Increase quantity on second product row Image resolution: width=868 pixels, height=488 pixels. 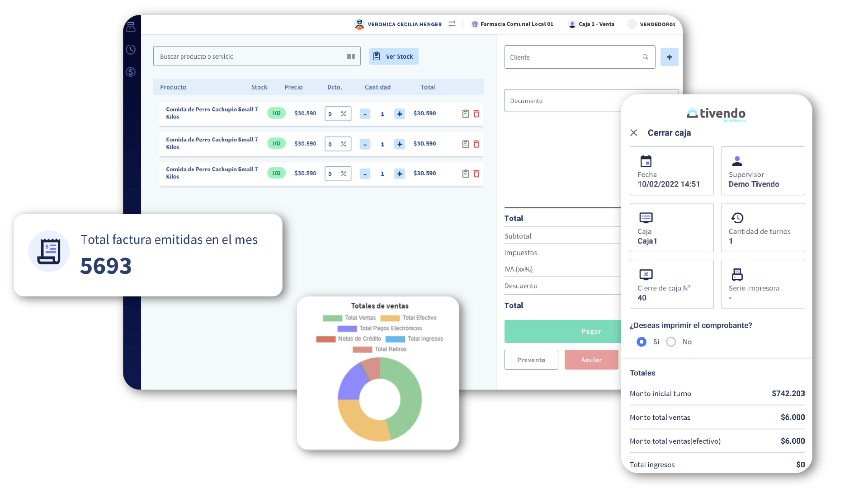[x=400, y=144]
